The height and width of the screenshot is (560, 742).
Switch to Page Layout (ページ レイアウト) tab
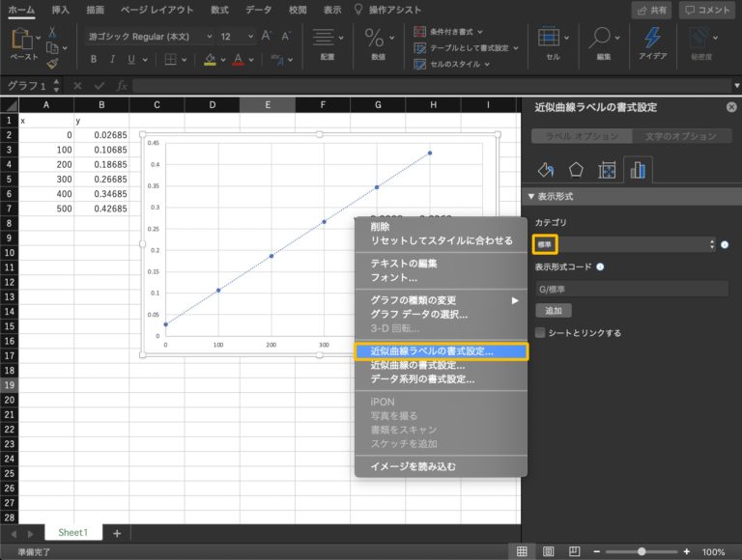(x=157, y=10)
